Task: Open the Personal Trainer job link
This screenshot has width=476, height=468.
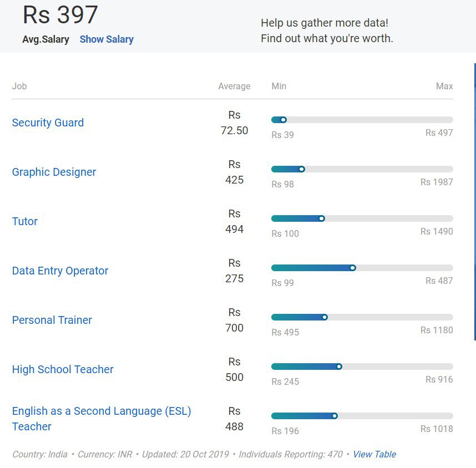Action: [52, 320]
